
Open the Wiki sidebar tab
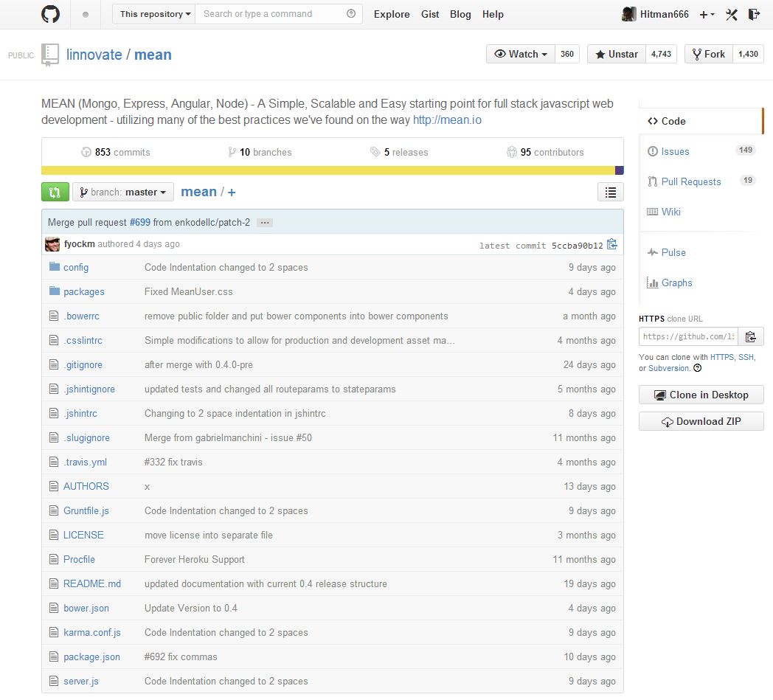tap(701, 212)
